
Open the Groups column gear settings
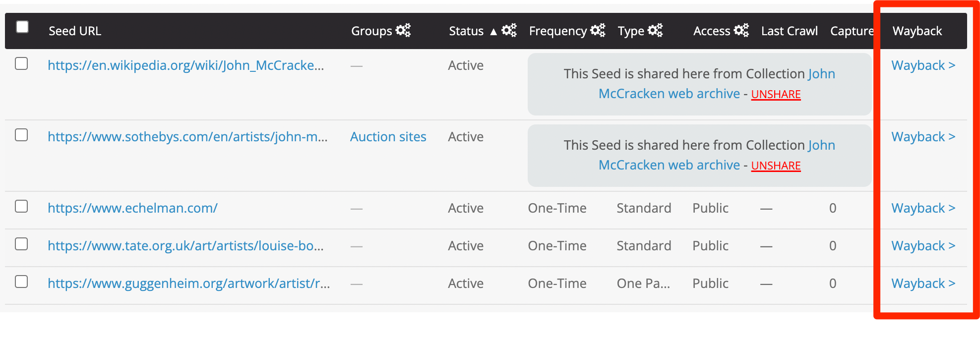(x=403, y=30)
